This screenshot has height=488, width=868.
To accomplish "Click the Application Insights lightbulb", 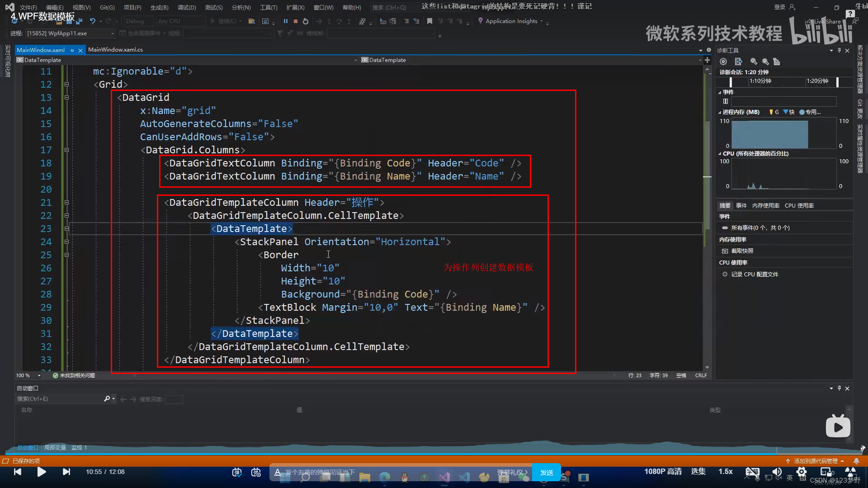I will click(x=481, y=21).
